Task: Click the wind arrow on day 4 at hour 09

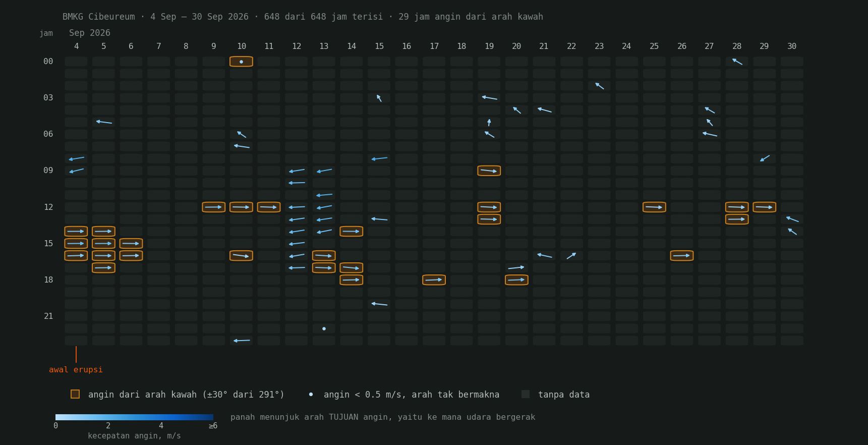Action: click(76, 171)
